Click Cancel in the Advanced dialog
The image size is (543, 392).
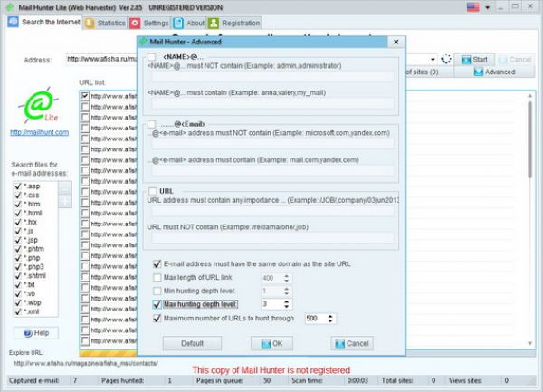pyautogui.click(x=352, y=343)
